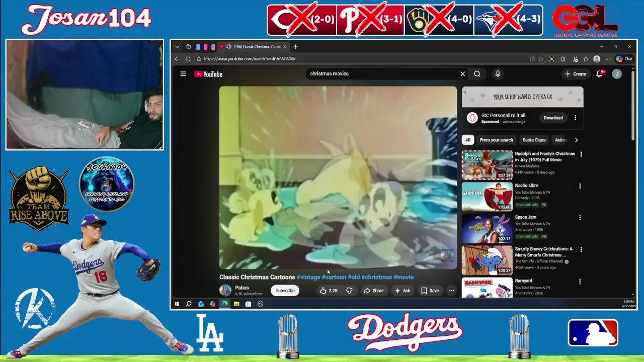644x362 pixels.
Task: Open the browser settings ellipsis menu
Action: coord(608,59)
